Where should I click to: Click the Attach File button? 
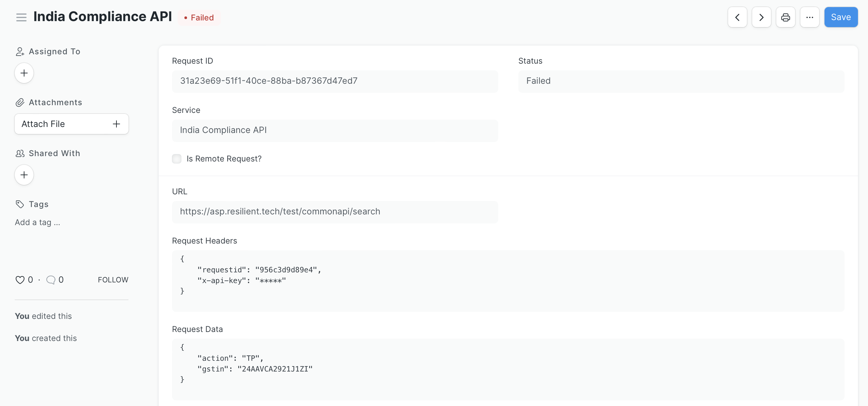[x=44, y=124]
